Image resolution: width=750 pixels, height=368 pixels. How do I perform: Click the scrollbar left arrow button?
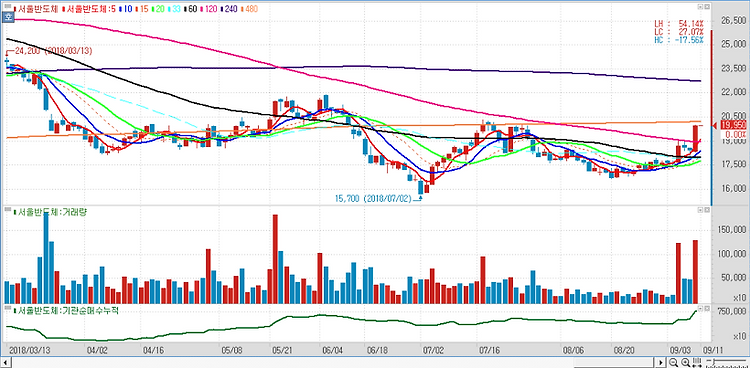point(5,362)
